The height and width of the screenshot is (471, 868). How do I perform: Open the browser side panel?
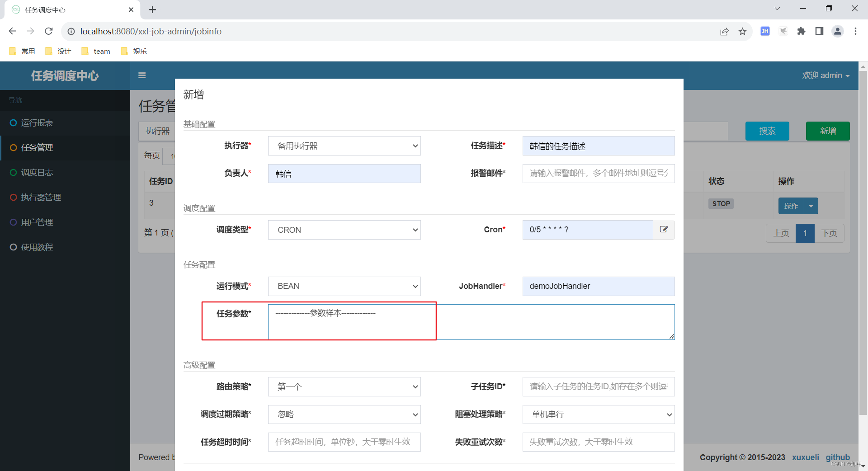[x=819, y=31]
